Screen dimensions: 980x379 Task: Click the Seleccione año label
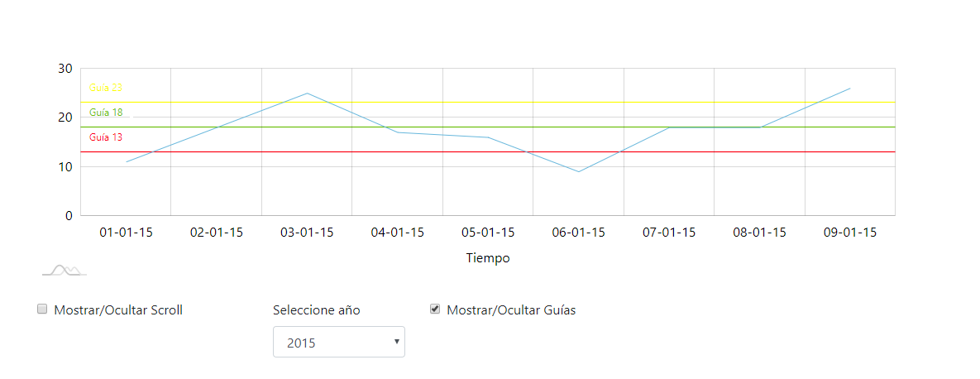click(317, 310)
